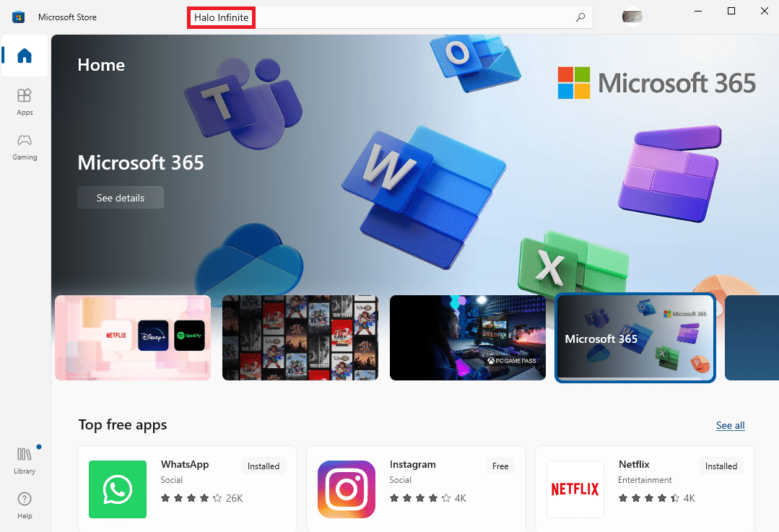Click See details for Microsoft 365
This screenshot has width=779, height=532.
[121, 198]
